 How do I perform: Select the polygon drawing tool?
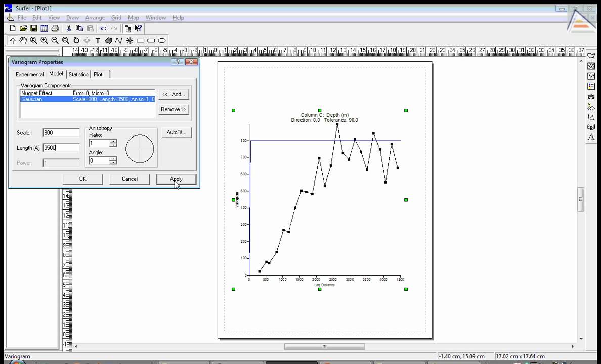point(108,40)
